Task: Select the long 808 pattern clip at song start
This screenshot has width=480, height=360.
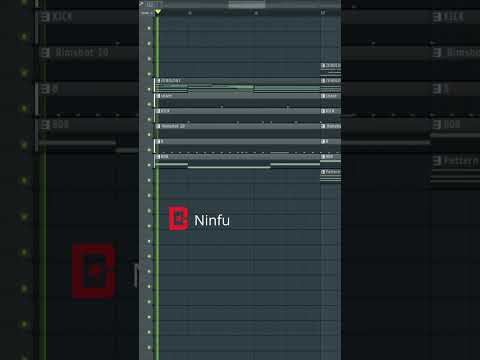Action: (237, 161)
